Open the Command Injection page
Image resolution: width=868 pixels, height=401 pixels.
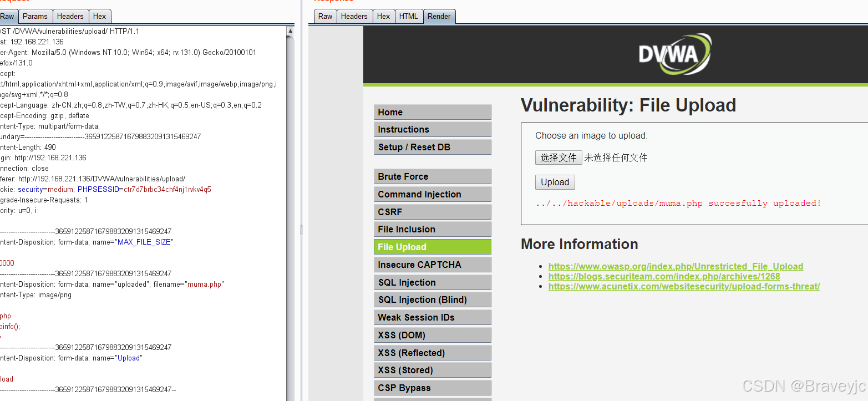[433, 194]
